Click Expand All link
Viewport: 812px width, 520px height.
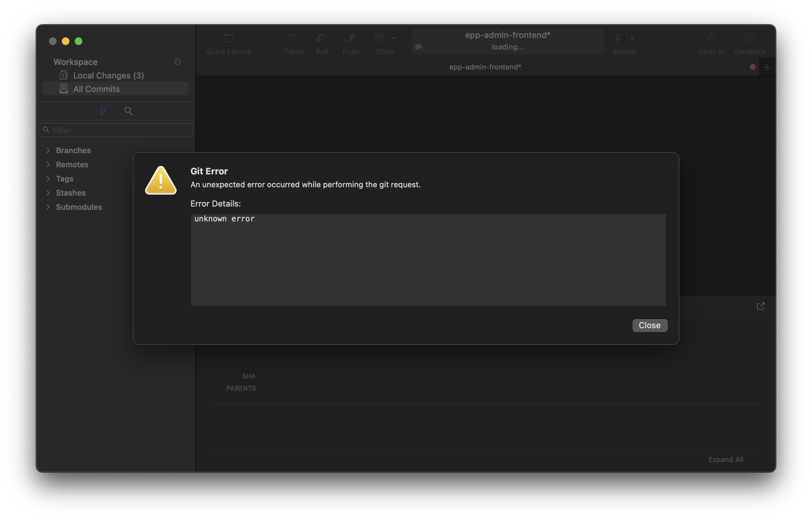[x=725, y=459]
